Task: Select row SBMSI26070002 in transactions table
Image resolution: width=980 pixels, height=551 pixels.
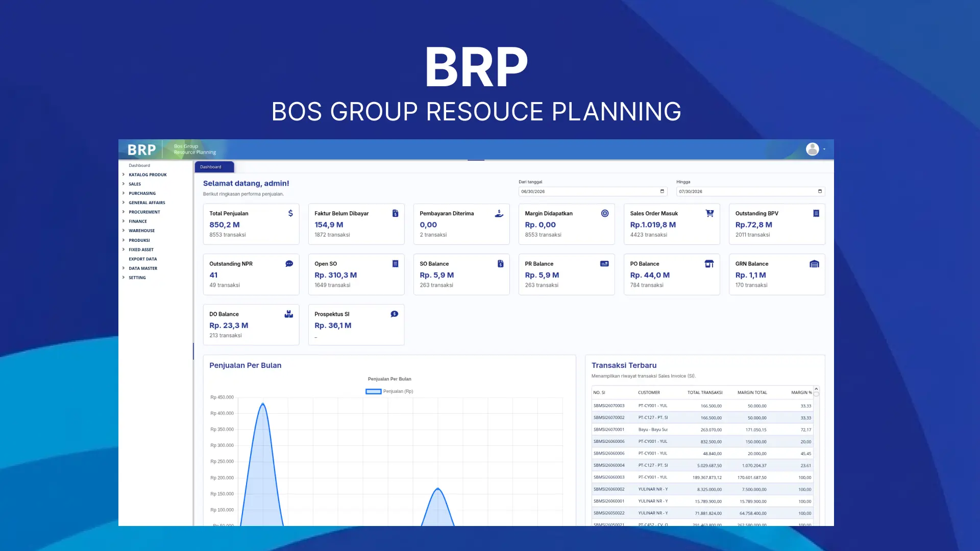Action: [702, 418]
